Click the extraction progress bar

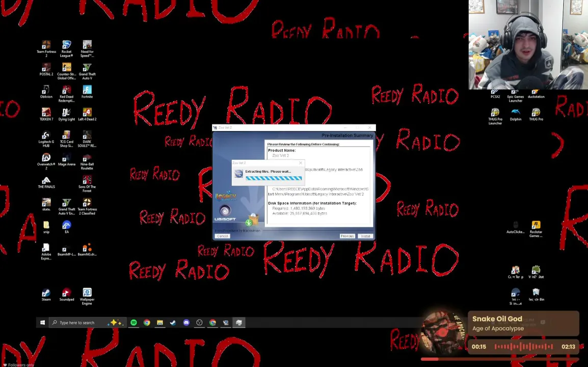(274, 178)
